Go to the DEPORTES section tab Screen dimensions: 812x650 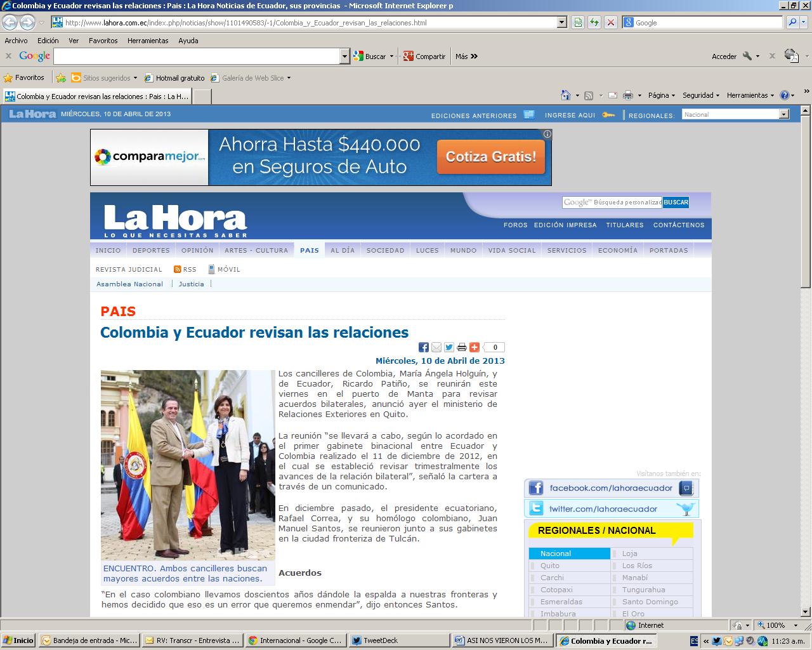(151, 250)
